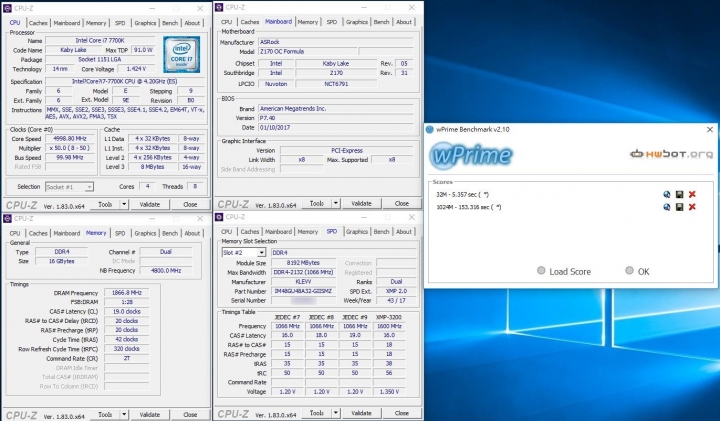The width and height of the screenshot is (720, 421).
Task: Click the Z170 OC Formula model field
Action: coord(307,51)
